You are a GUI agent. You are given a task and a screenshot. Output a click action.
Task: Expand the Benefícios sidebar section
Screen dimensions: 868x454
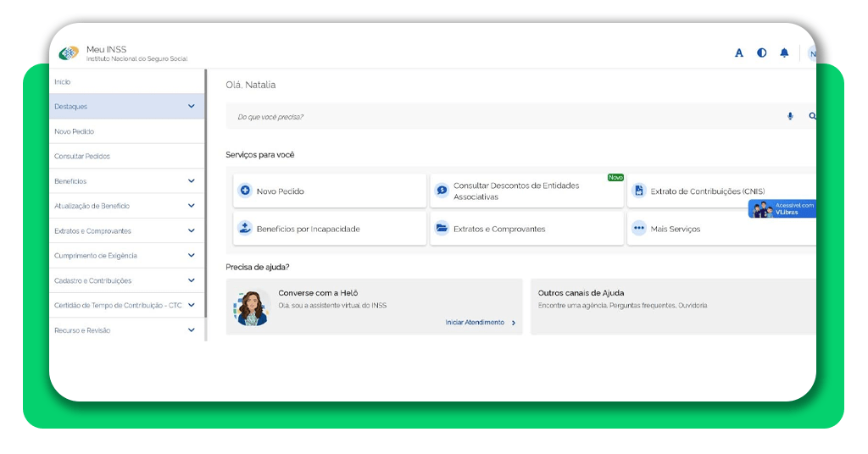pos(192,181)
